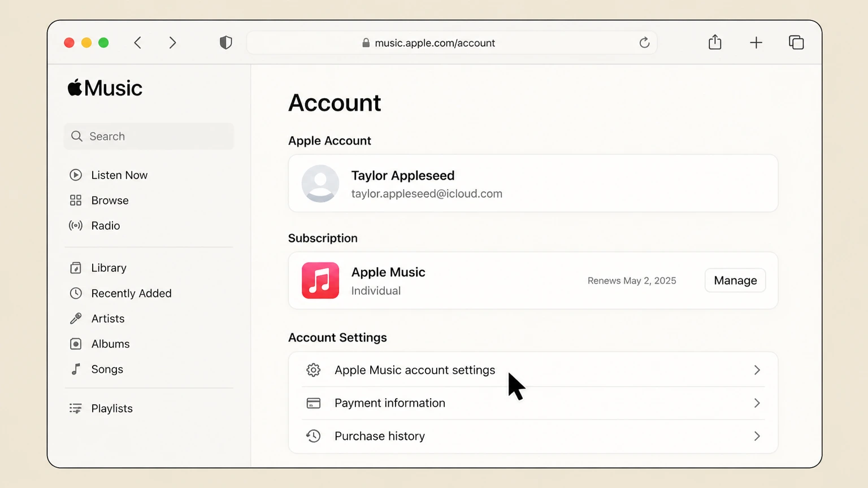This screenshot has width=868, height=488.
Task: Open Apple Music account settings row
Action: click(533, 370)
